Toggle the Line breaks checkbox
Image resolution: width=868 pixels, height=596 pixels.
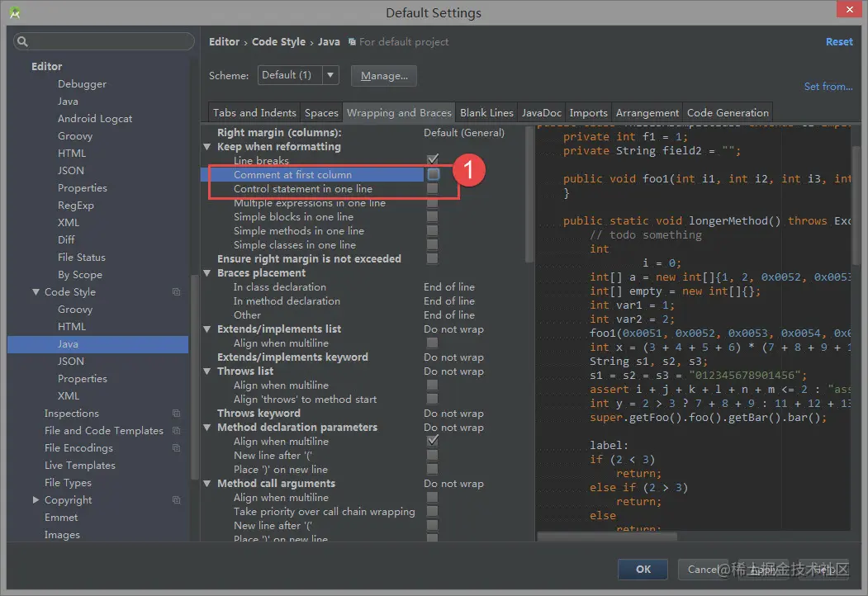click(x=433, y=160)
